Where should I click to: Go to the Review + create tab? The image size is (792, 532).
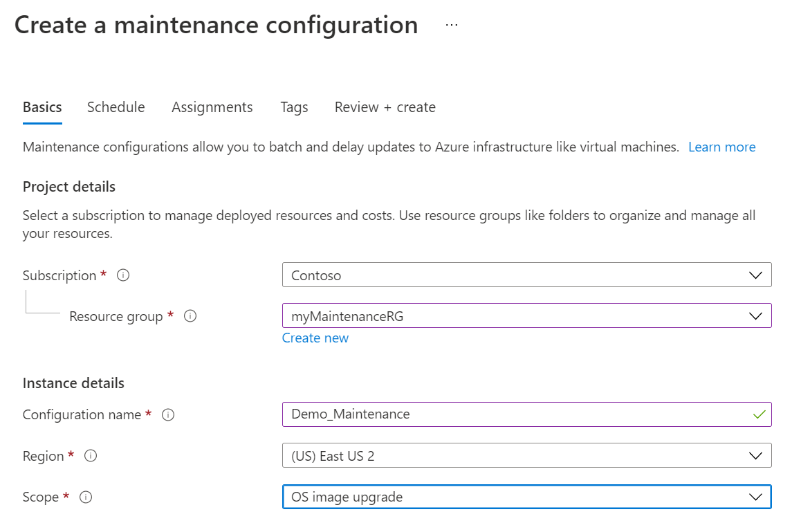coord(385,107)
